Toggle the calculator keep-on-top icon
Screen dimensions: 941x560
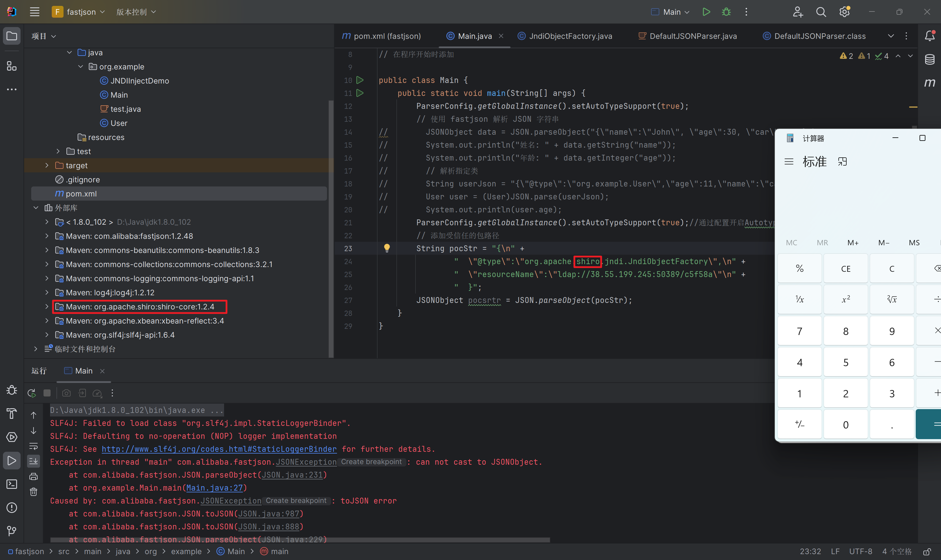click(x=842, y=162)
